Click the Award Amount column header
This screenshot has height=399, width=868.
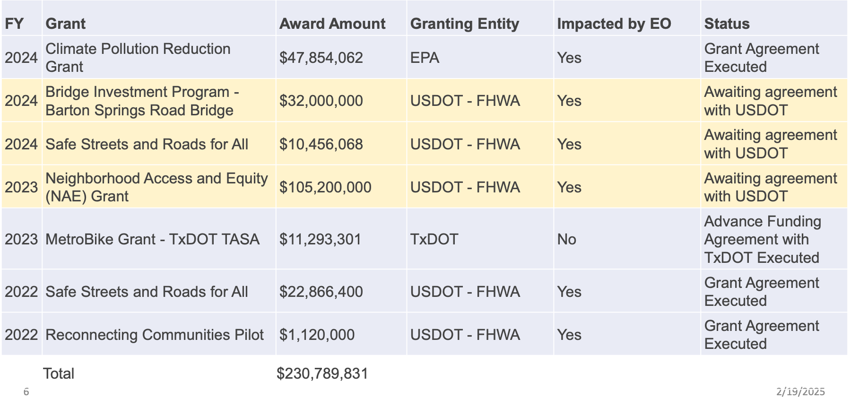(332, 24)
